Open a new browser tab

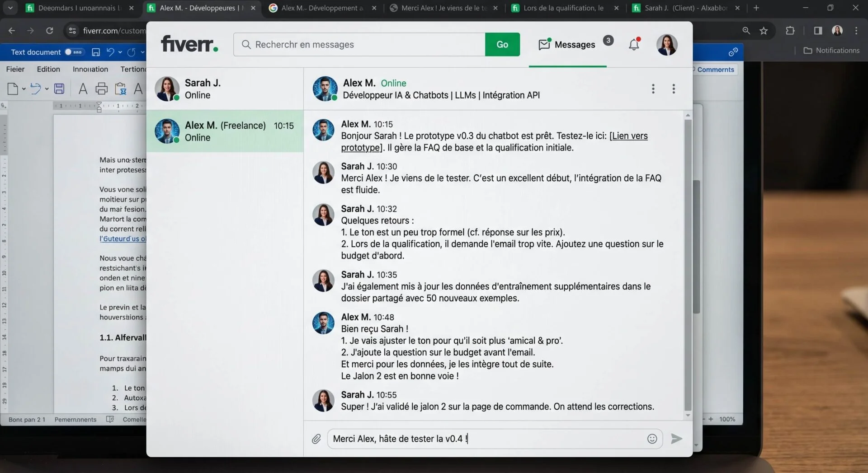756,8
